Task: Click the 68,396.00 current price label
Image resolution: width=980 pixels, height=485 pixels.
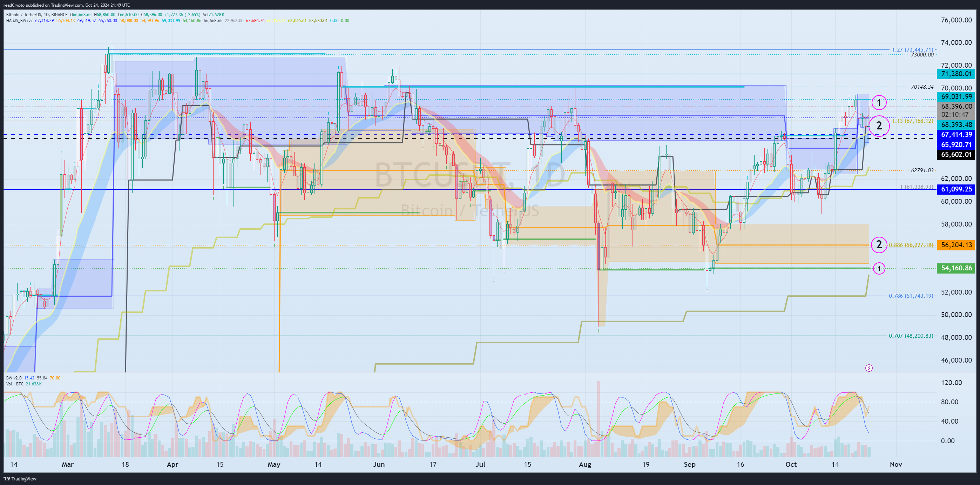Action: click(x=956, y=107)
